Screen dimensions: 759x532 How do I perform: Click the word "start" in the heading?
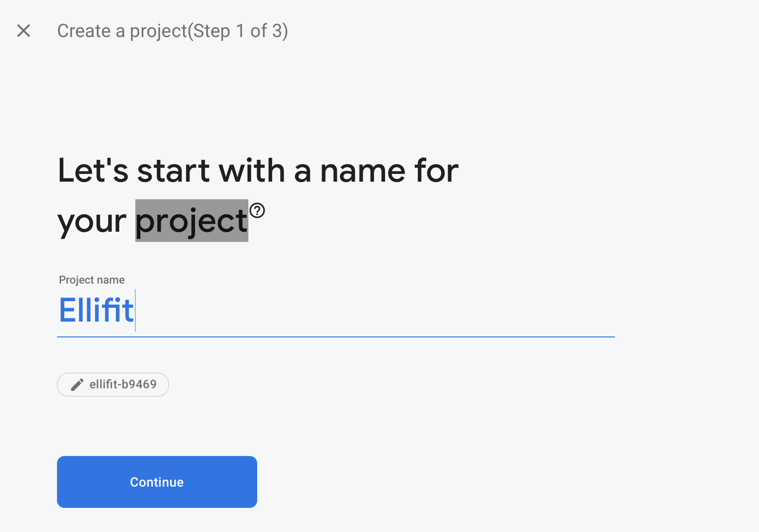[x=173, y=171]
